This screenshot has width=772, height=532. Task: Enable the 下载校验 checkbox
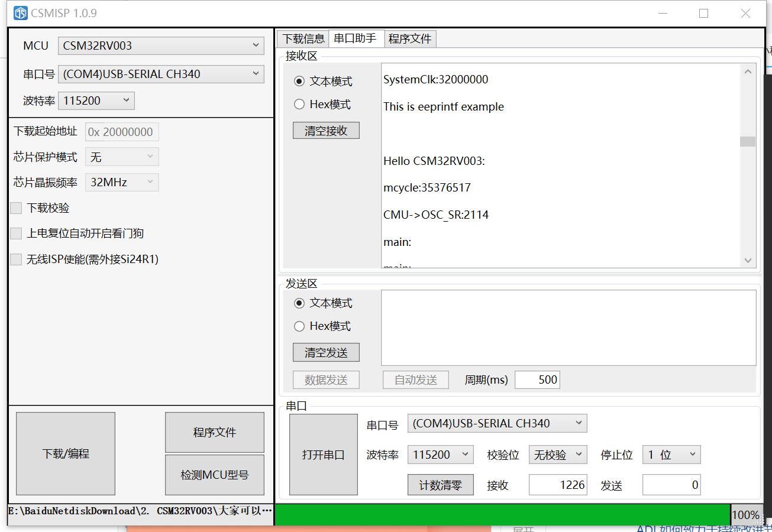coord(16,208)
